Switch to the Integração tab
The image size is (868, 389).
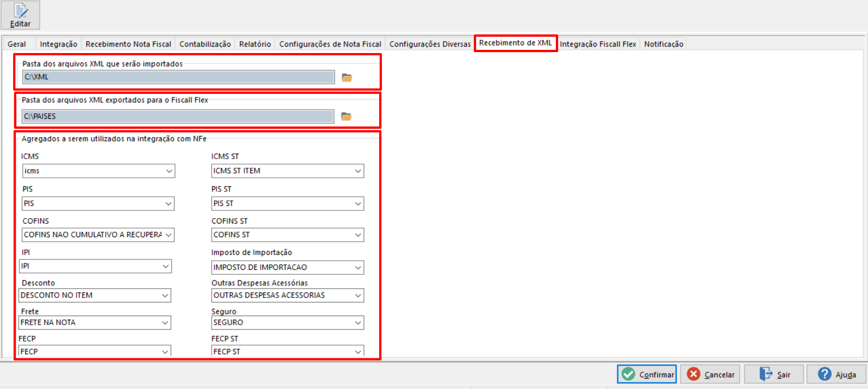coord(58,44)
